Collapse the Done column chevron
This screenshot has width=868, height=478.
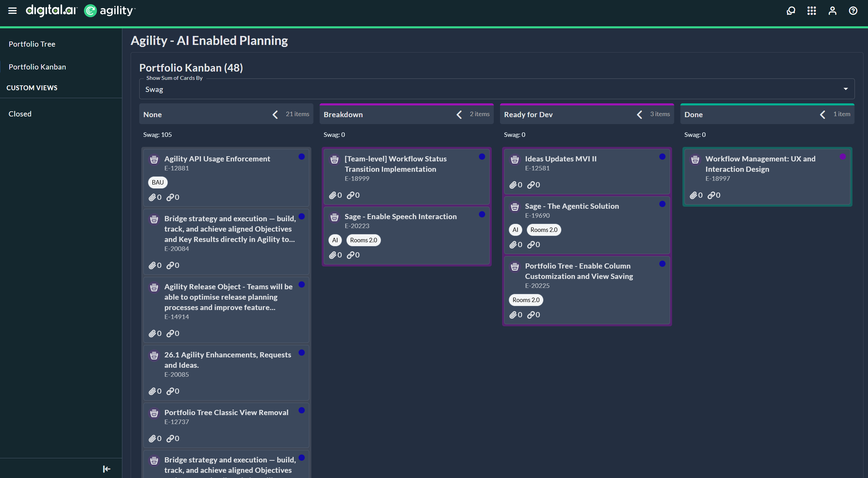(x=823, y=114)
